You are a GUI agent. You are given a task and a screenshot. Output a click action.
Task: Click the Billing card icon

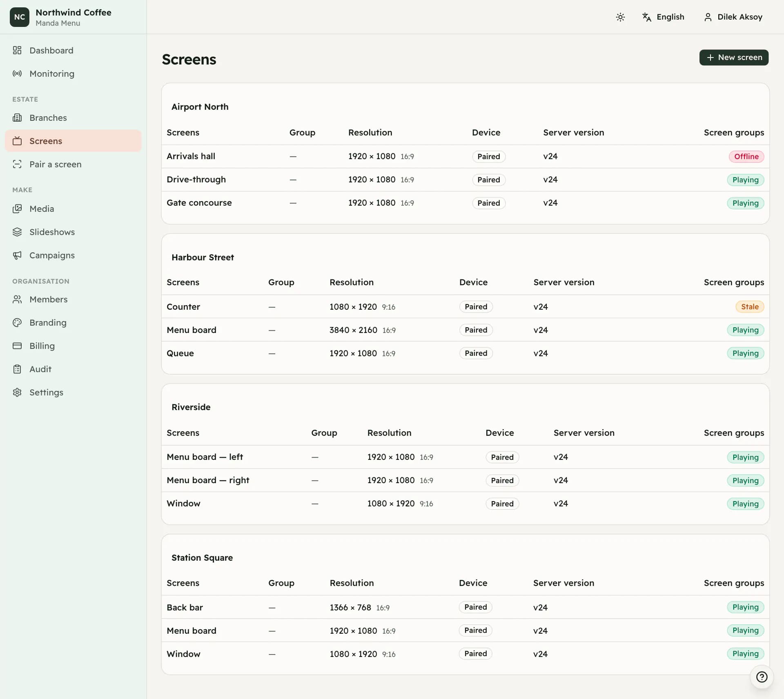(x=17, y=346)
